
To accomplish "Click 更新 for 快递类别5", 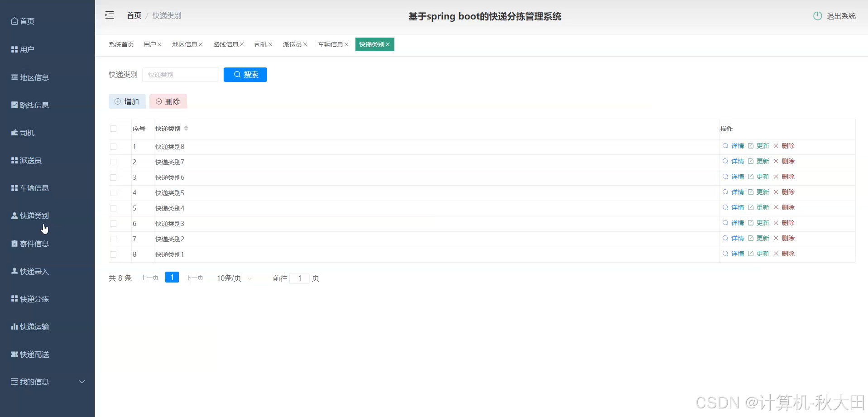I will pyautogui.click(x=758, y=192).
